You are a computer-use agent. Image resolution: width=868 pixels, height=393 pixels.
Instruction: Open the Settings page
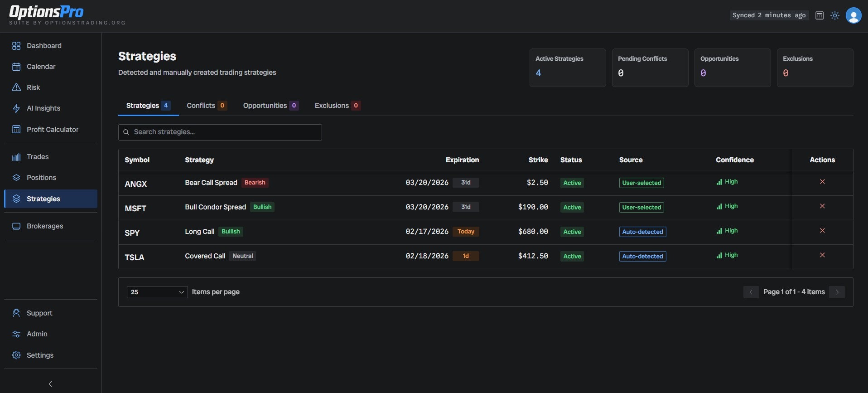click(x=51, y=355)
